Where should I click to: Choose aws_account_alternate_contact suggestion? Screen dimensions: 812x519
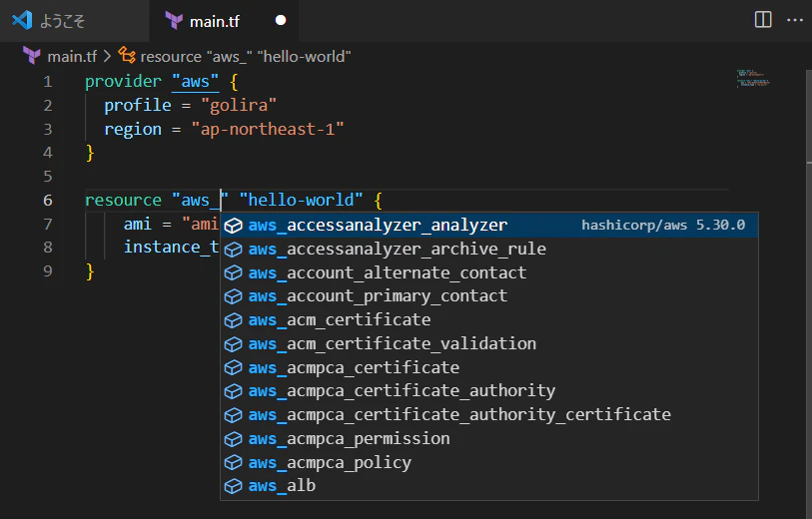(489, 272)
